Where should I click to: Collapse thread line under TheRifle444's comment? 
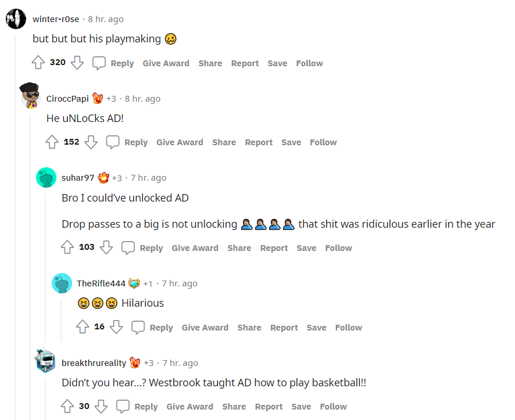61,320
